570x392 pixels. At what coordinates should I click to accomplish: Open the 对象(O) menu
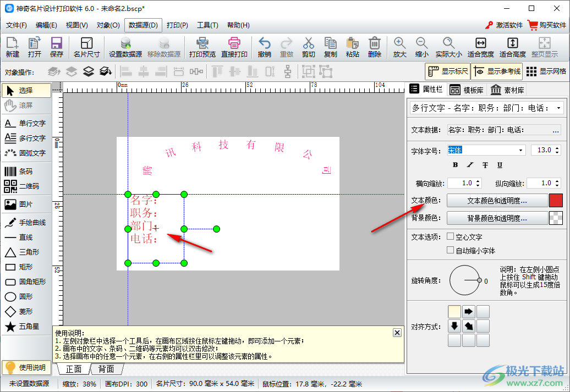pyautogui.click(x=108, y=25)
